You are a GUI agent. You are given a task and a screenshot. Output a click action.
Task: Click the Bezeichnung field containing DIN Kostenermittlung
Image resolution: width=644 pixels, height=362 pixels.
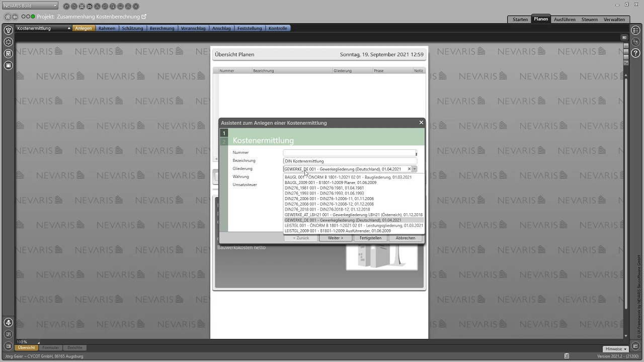[x=350, y=161]
